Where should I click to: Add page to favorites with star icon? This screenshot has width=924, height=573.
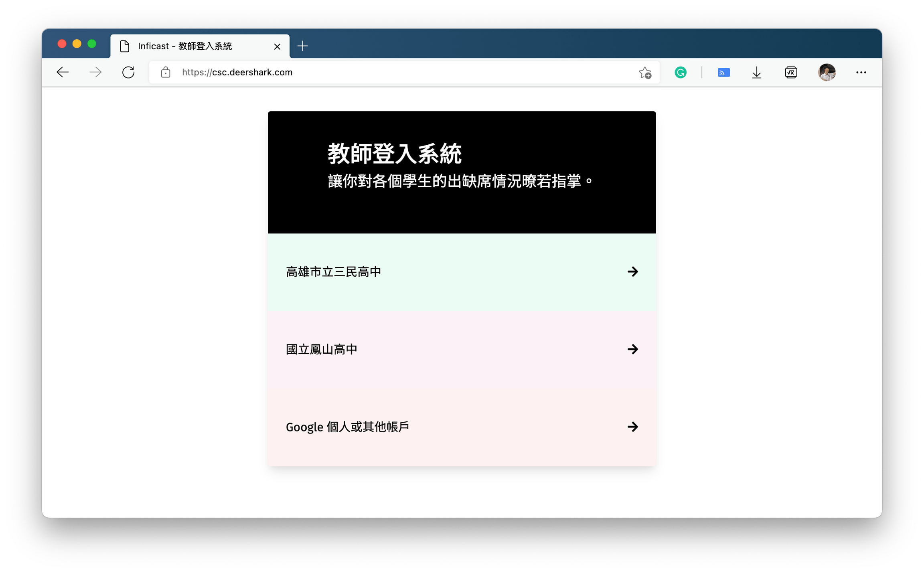(645, 73)
